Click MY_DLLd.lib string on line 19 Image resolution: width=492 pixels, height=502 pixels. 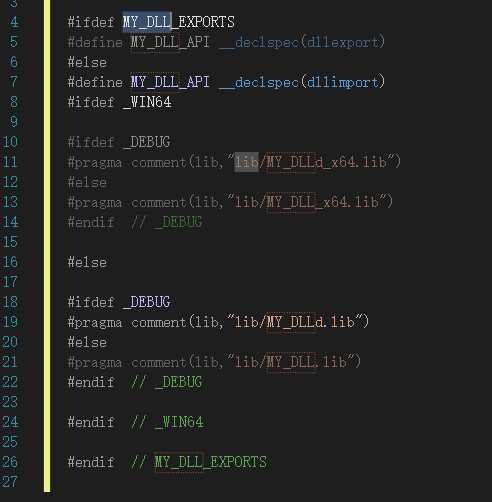pyautogui.click(x=311, y=322)
